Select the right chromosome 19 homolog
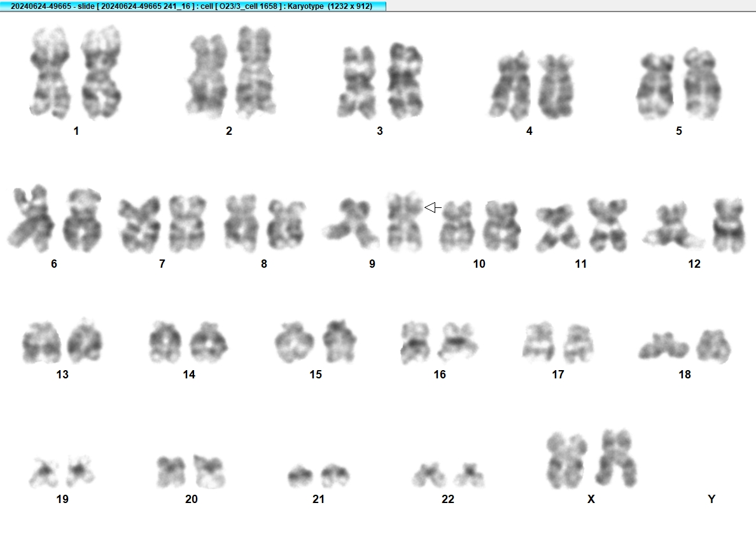 80,471
